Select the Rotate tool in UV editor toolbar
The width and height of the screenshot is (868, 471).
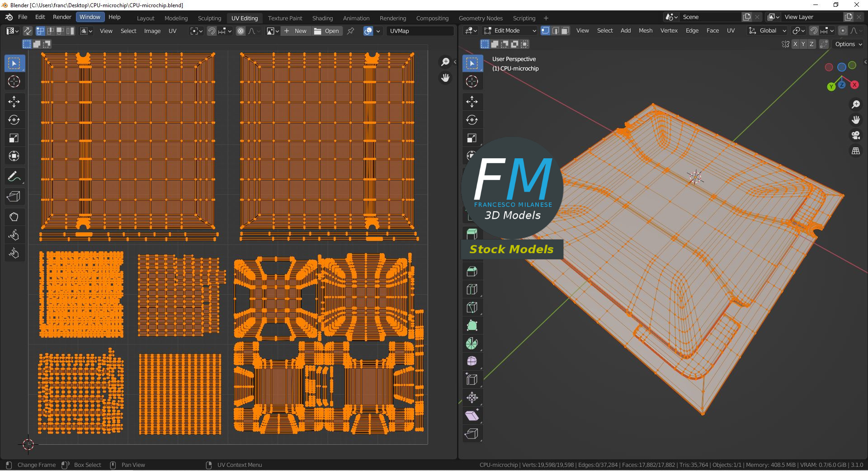tap(14, 120)
